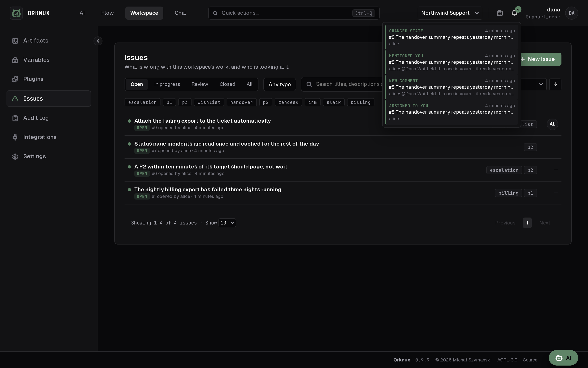Click the magnifier icon in Quick actions
The height and width of the screenshot is (368, 588).
pyautogui.click(x=215, y=13)
